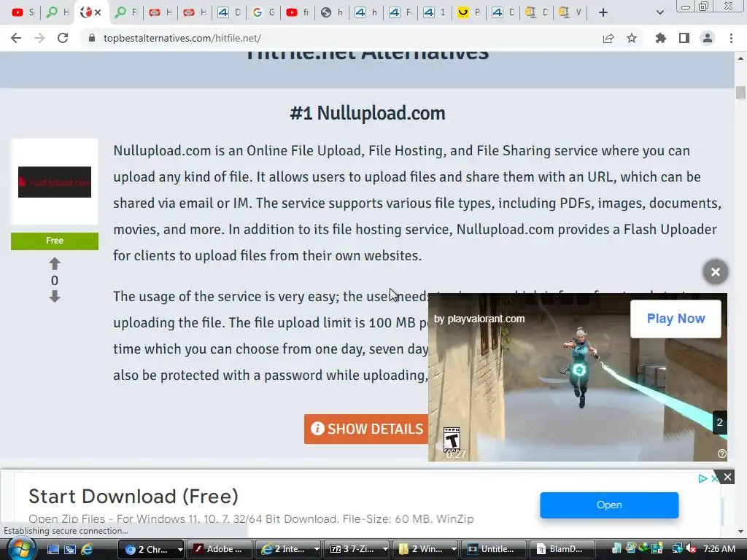This screenshot has height=560, width=747.
Task: Switch to the second YouTube tab 'fr'
Action: pyautogui.click(x=298, y=12)
